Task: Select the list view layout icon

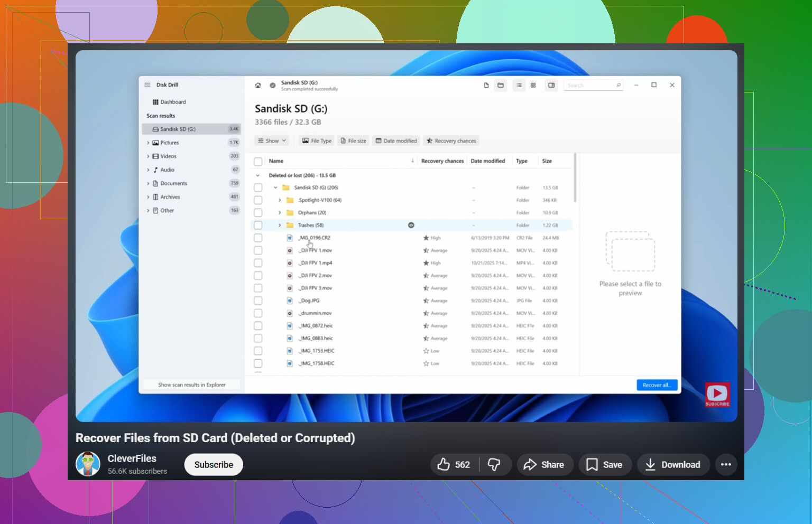Action: [519, 85]
